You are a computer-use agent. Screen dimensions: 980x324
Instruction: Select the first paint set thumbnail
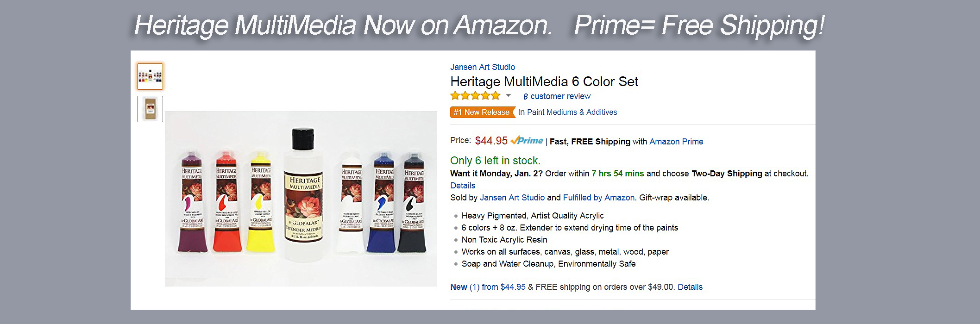pos(150,76)
